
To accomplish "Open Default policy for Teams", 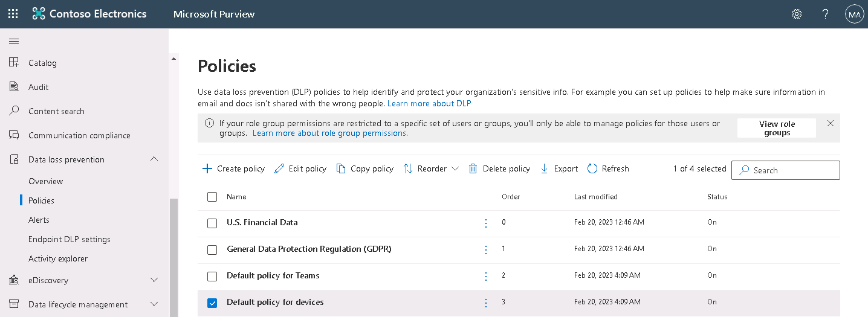I will click(273, 275).
